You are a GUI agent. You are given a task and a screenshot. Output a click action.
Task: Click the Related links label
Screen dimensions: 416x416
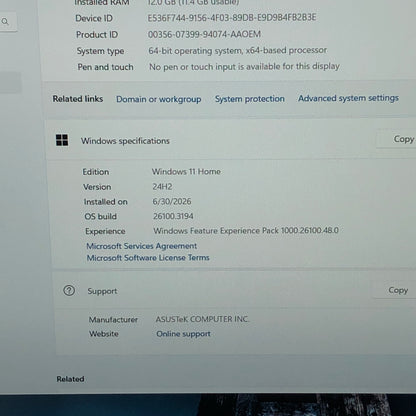pos(78,99)
